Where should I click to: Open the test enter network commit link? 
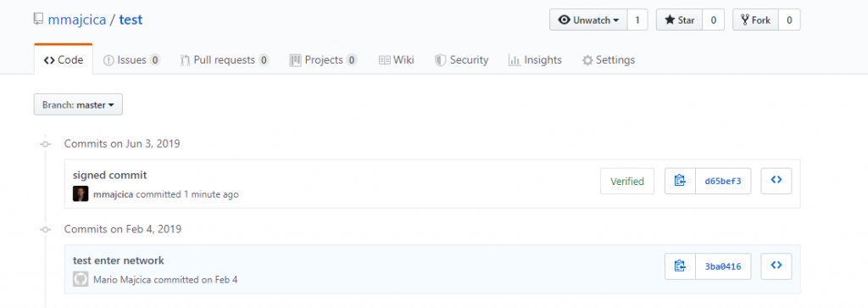click(119, 260)
